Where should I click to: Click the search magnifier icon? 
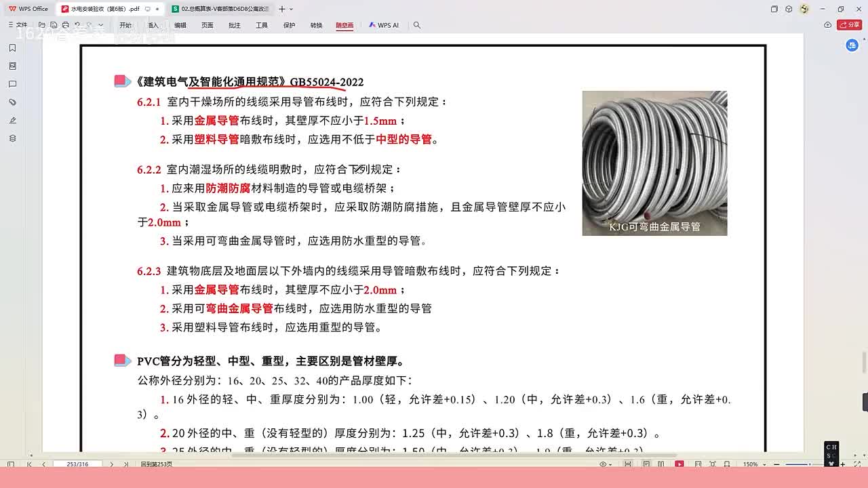[417, 25]
